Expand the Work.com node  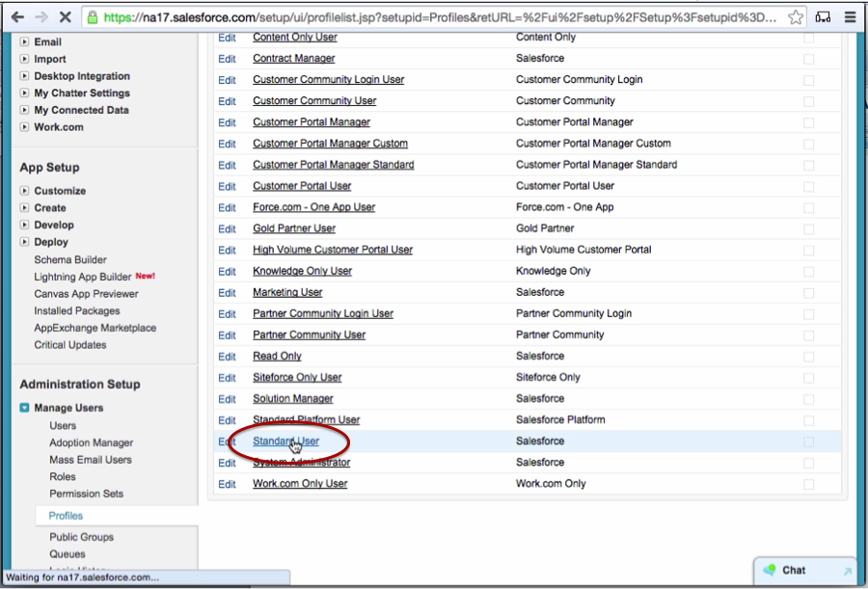point(24,127)
